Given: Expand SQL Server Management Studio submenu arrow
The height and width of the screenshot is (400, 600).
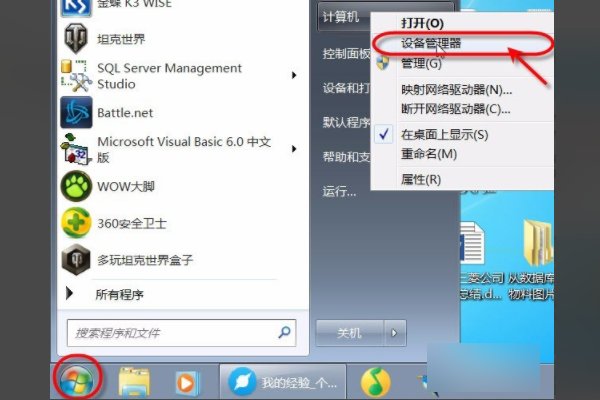Looking at the screenshot, I should [294, 75].
